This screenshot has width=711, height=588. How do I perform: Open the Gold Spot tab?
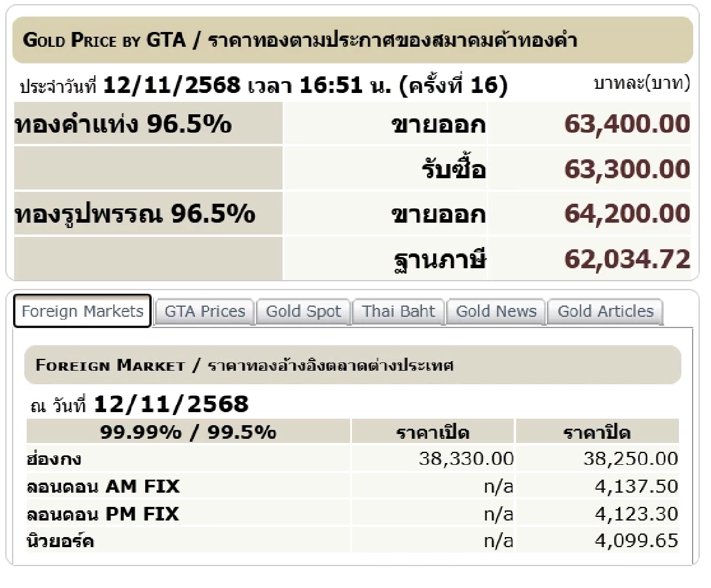tap(303, 311)
